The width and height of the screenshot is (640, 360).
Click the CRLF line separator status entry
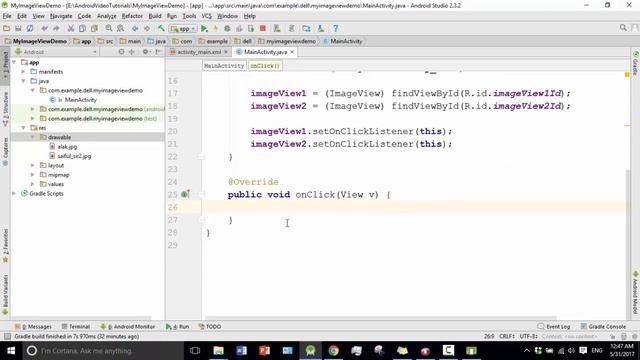pos(507,336)
